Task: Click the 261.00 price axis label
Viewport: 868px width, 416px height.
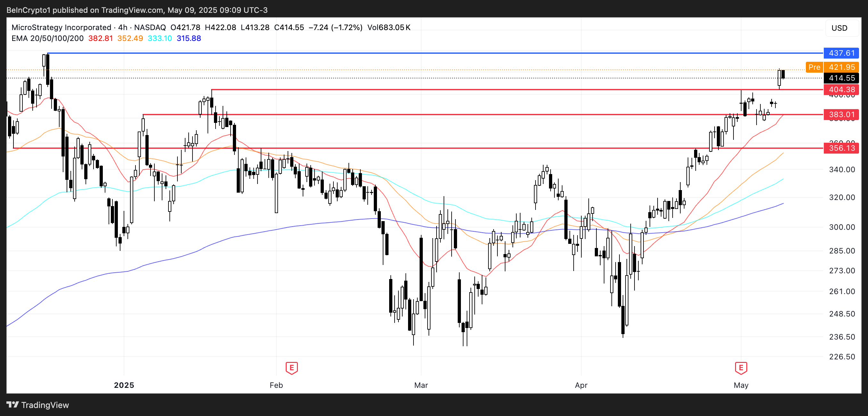Action: click(x=842, y=292)
